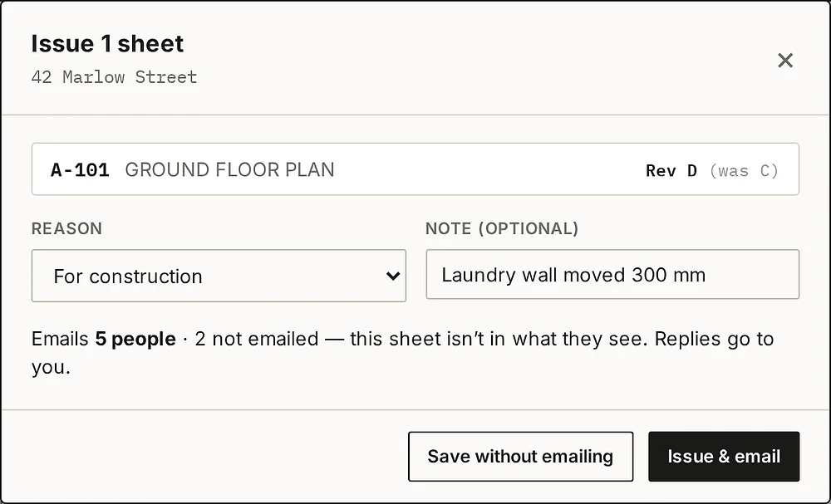Select the A-101 sheet number text
This screenshot has height=504, width=831.
click(x=80, y=170)
